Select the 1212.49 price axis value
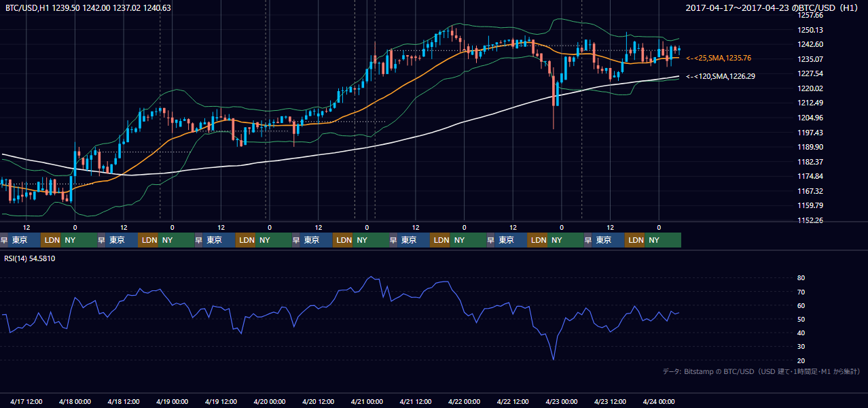Viewport: 868px width, 408px height. (810, 103)
